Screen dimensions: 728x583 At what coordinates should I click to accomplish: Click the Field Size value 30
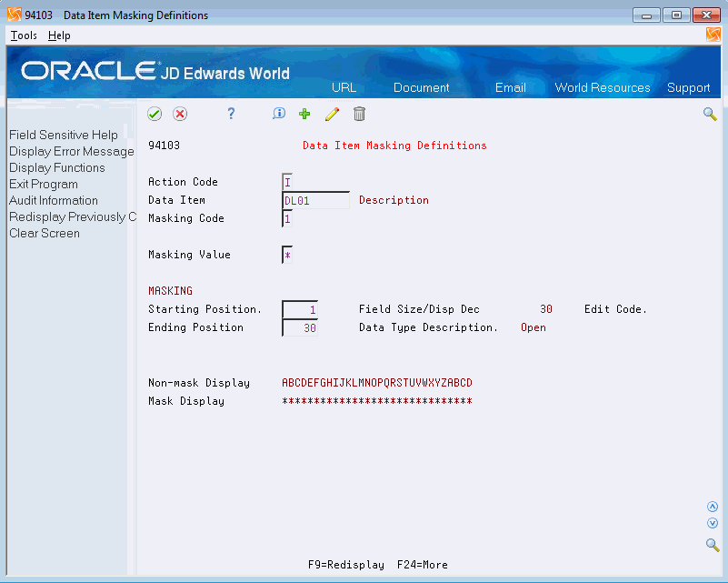click(546, 309)
